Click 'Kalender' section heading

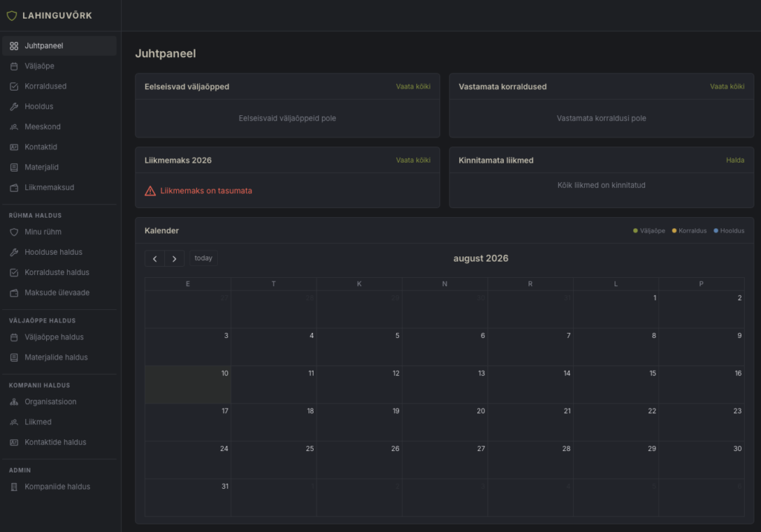click(161, 230)
